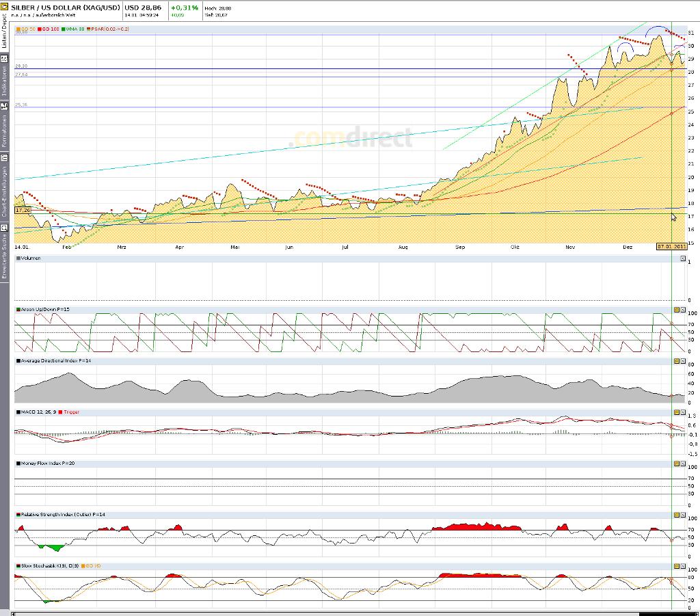Switch to the Indikatoren side tab
The width and height of the screenshot is (700, 616).
tap(4, 81)
